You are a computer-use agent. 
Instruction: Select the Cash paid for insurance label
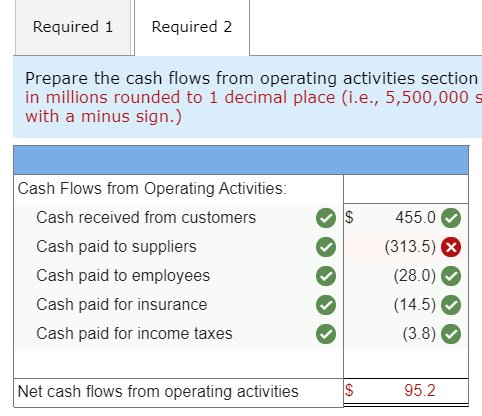[122, 305]
